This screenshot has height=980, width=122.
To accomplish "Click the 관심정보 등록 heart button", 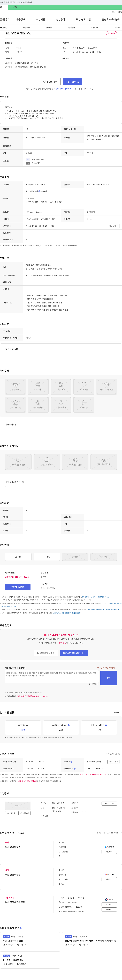I will pyautogui.click(x=50, y=82).
